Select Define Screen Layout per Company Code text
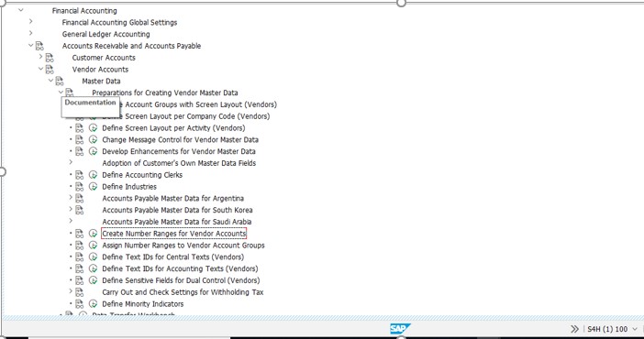Image resolution: width=644 pixels, height=339 pixels. tap(194, 116)
